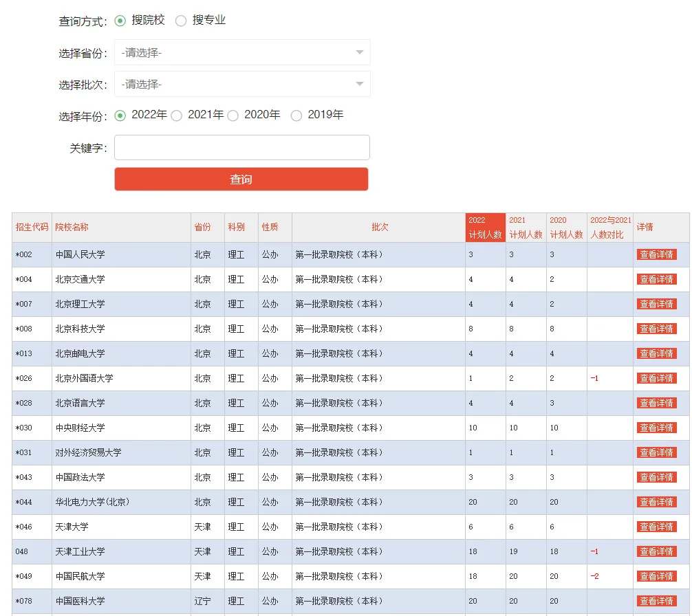Choose the 2021年 year option
The width and height of the screenshot is (692, 616).
point(177,115)
